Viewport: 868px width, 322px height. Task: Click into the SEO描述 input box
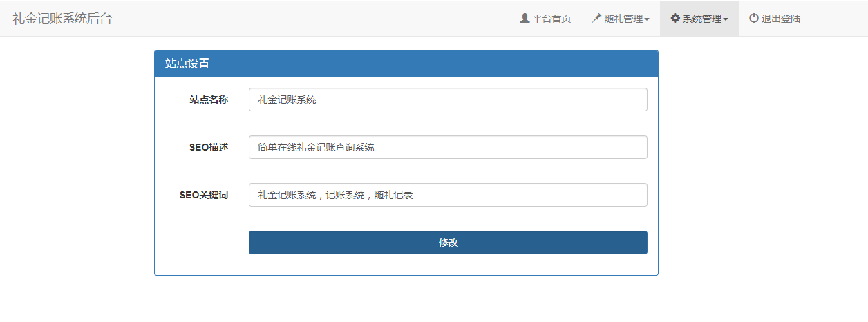[x=448, y=147]
